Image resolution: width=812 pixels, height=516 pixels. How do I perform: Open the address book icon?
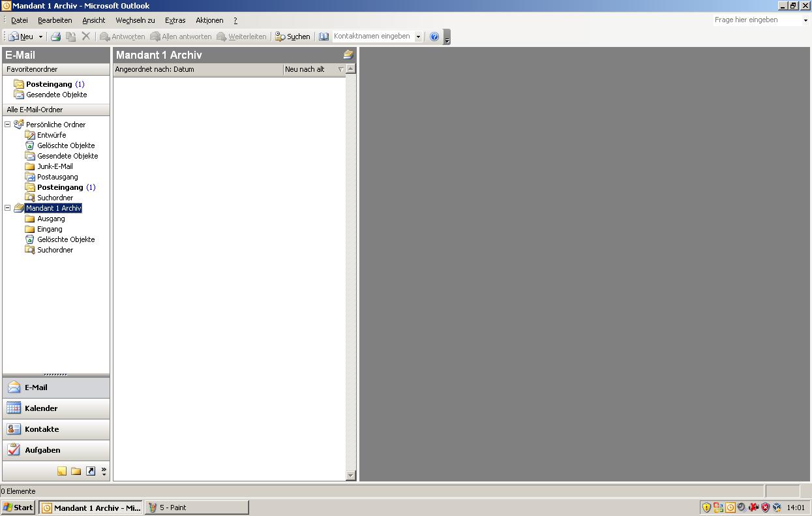(x=323, y=37)
